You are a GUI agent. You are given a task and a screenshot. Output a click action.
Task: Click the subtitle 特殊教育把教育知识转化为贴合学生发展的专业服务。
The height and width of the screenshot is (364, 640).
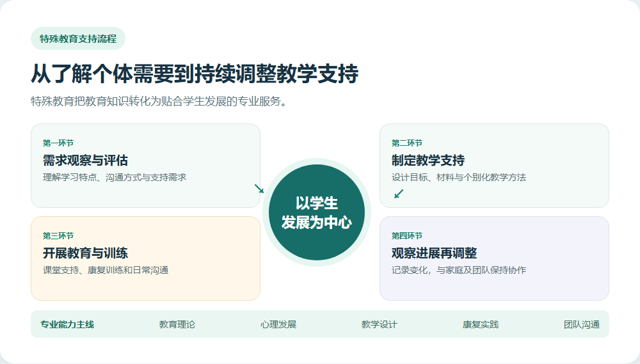(159, 101)
